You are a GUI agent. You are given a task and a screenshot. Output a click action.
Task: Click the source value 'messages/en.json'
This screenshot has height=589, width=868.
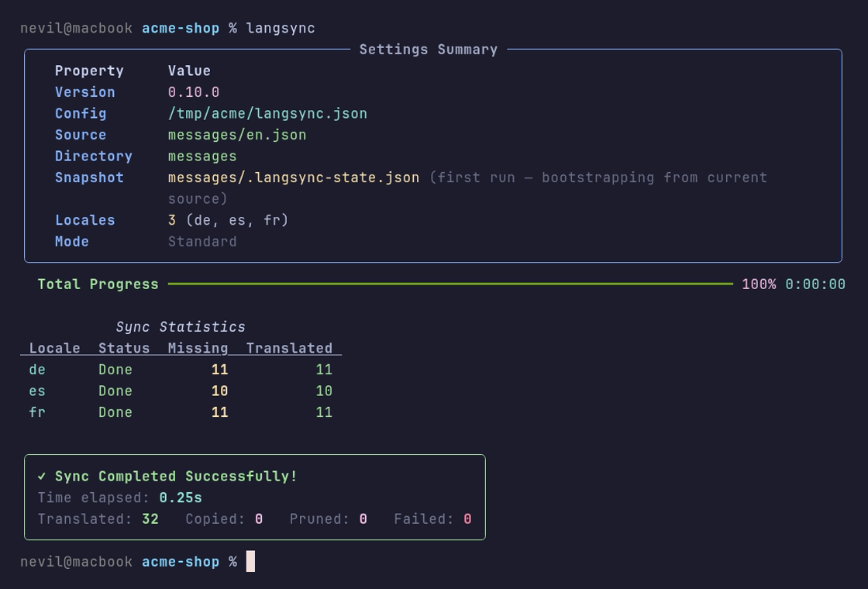click(237, 135)
